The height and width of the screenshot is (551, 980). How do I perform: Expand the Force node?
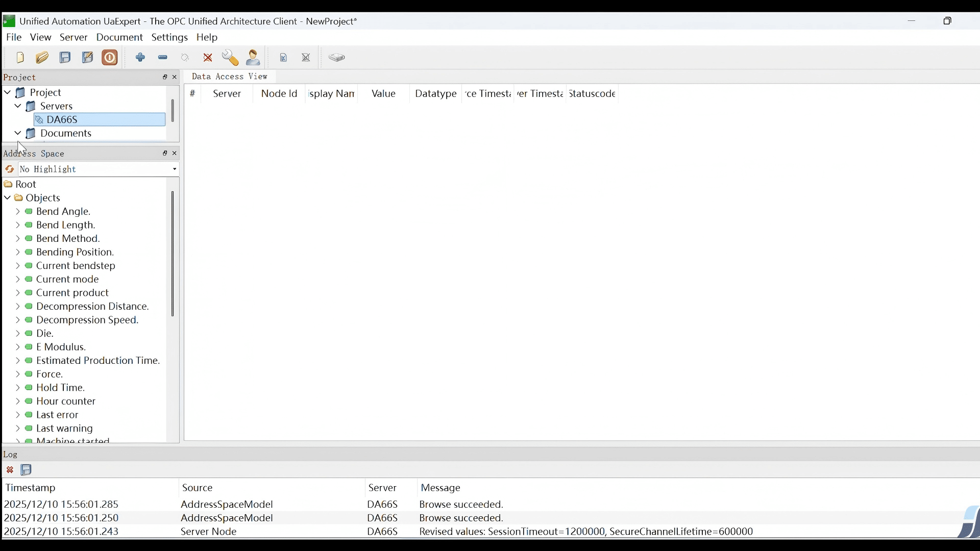18,374
